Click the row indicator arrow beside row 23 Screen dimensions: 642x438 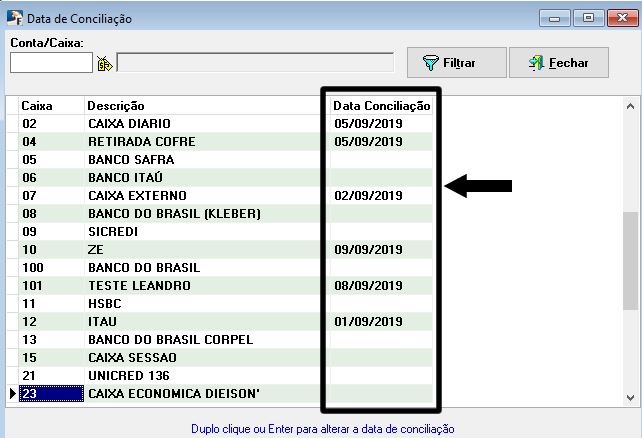coord(12,393)
